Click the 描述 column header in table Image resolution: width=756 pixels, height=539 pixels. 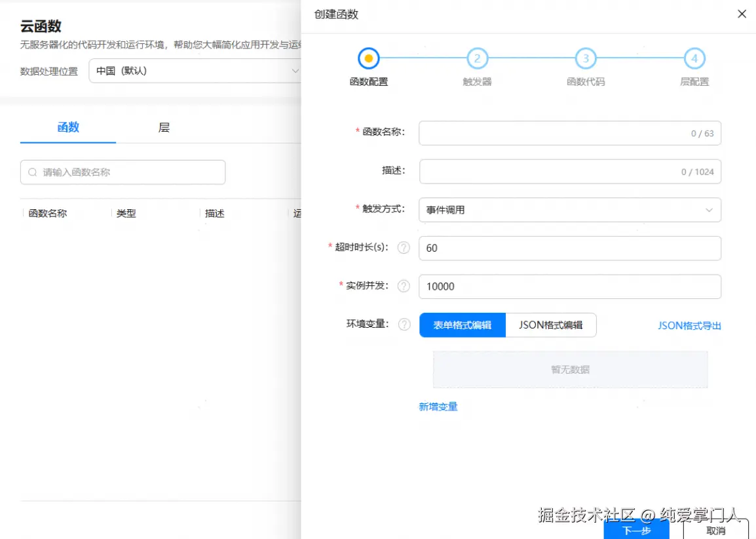[215, 213]
